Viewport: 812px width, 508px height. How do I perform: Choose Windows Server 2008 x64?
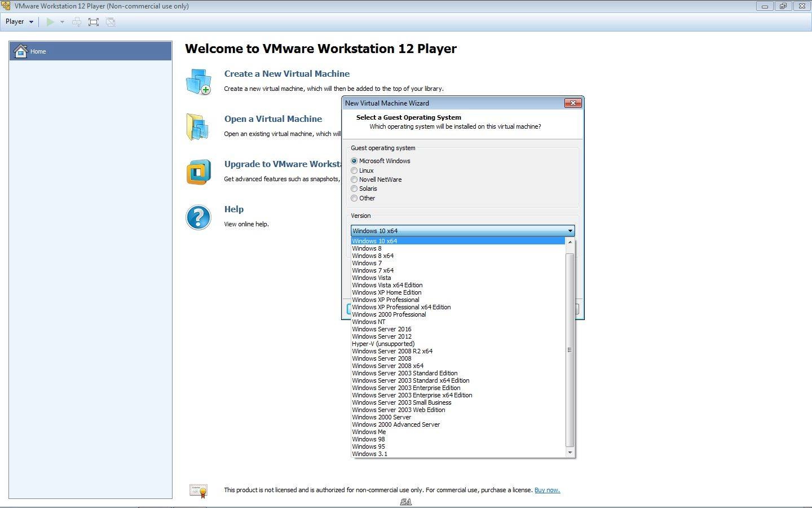(458, 366)
